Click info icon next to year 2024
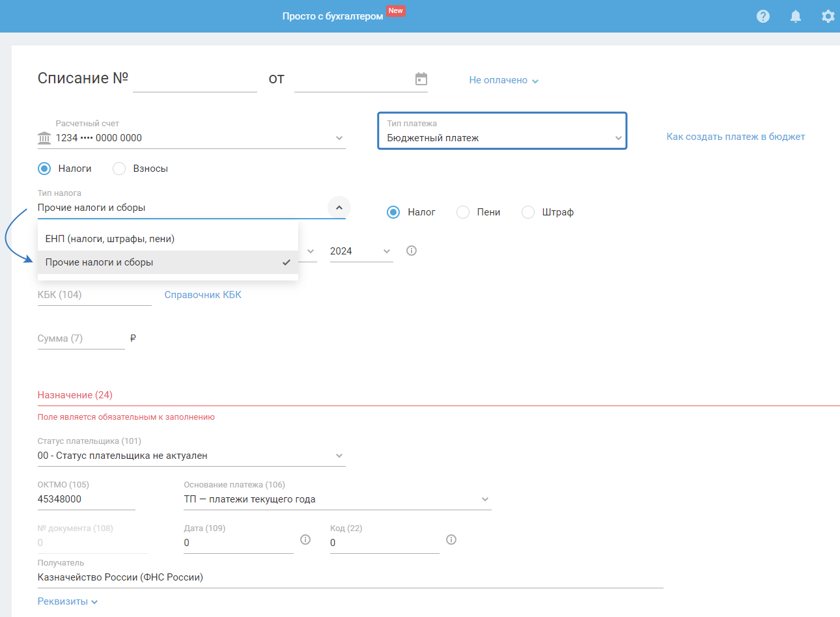The image size is (840, 617). pyautogui.click(x=412, y=251)
